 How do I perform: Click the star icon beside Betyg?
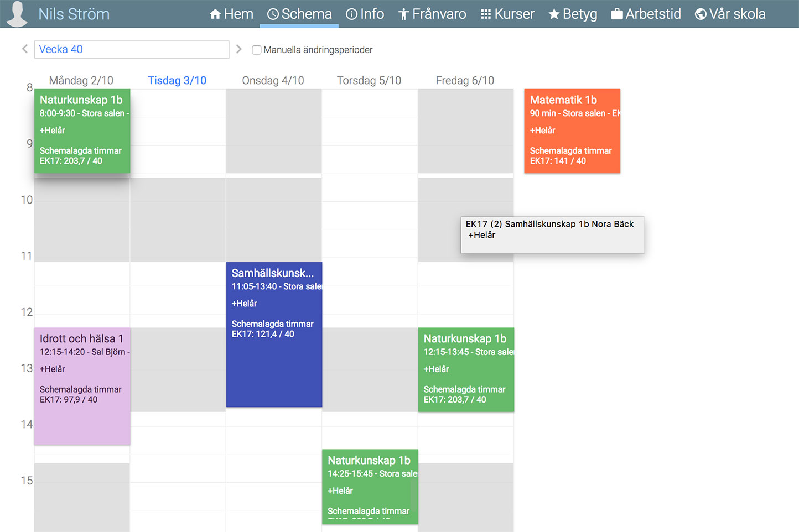pos(554,14)
